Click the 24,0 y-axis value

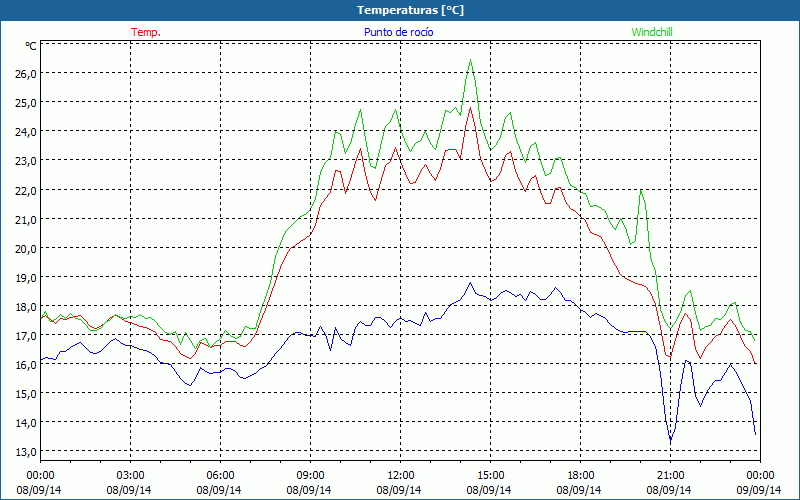coord(26,132)
